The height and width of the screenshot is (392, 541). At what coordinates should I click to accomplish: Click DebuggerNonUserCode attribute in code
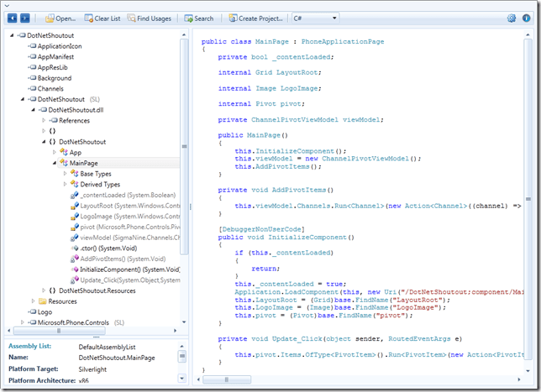click(x=262, y=229)
